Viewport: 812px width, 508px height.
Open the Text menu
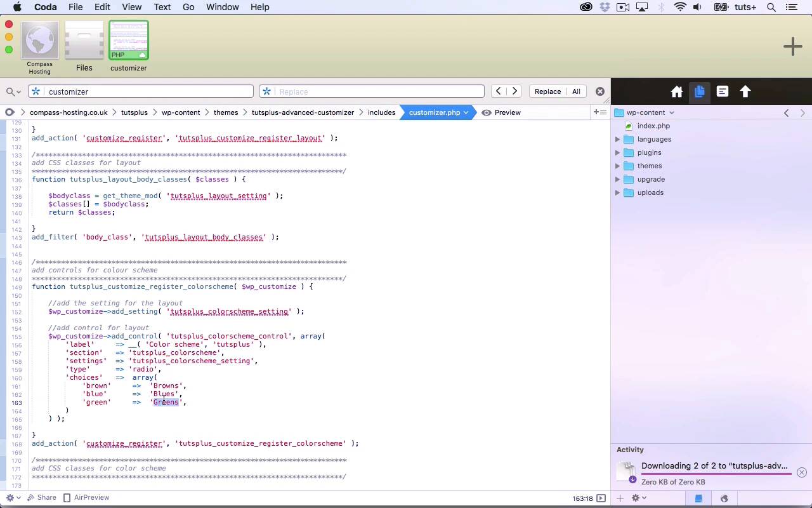point(162,7)
